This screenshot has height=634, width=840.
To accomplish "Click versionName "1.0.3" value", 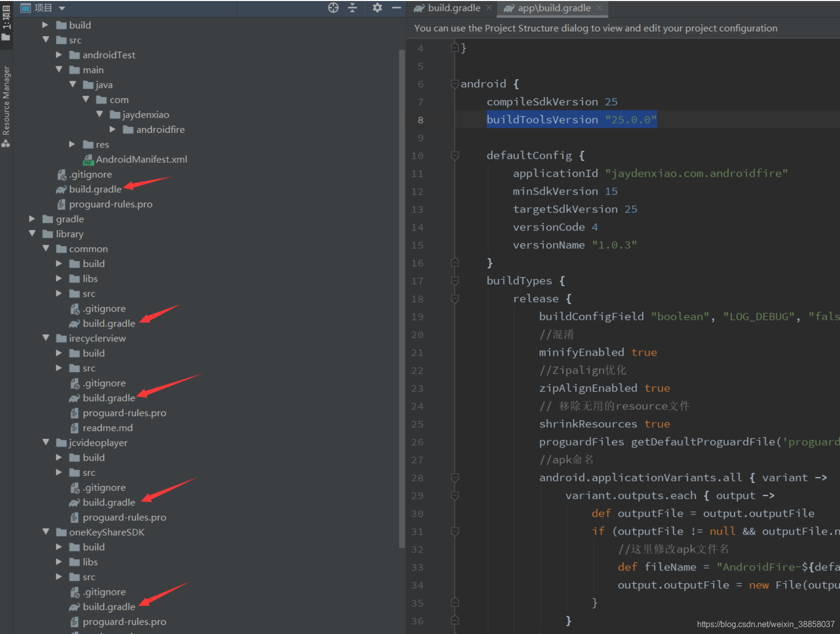I will 615,245.
